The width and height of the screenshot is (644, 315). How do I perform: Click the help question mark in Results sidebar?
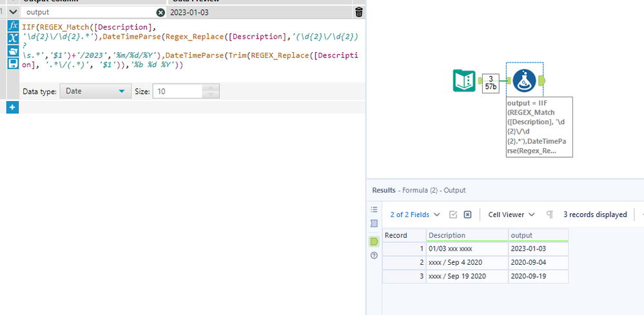[x=374, y=256]
